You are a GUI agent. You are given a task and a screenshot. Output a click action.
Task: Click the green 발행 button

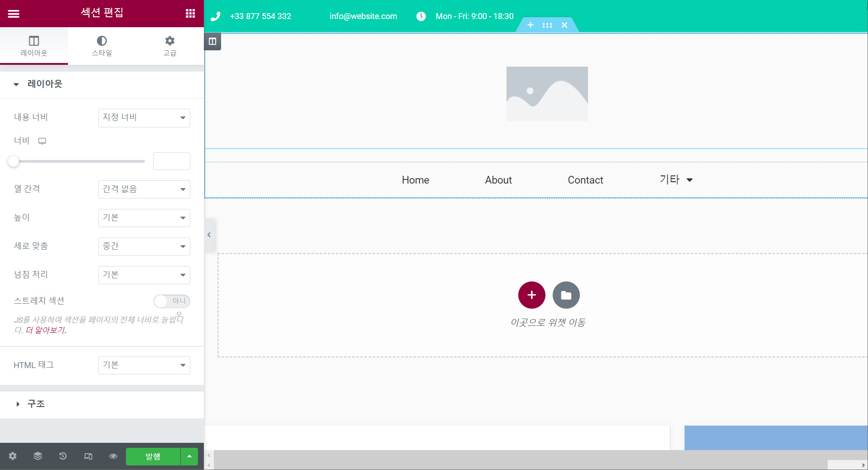(153, 456)
